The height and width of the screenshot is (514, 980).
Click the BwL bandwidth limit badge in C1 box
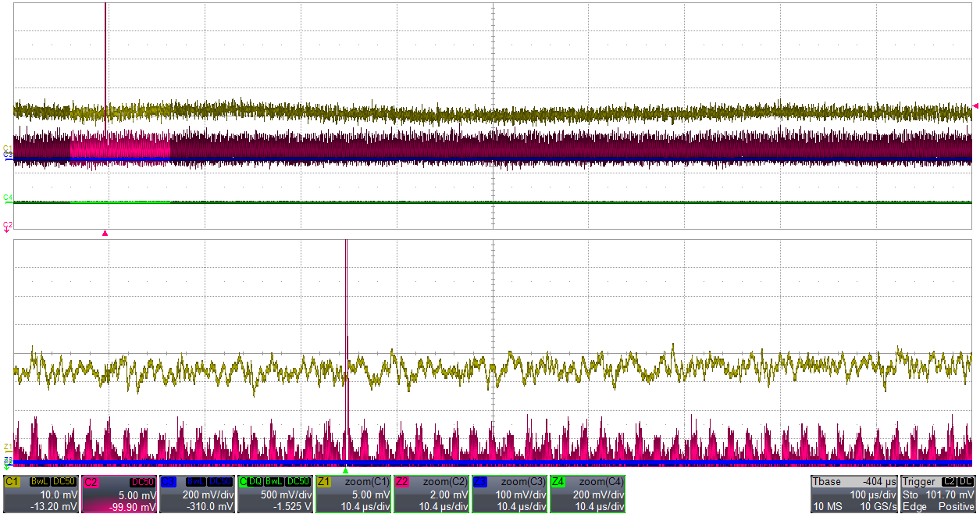pyautogui.click(x=40, y=482)
